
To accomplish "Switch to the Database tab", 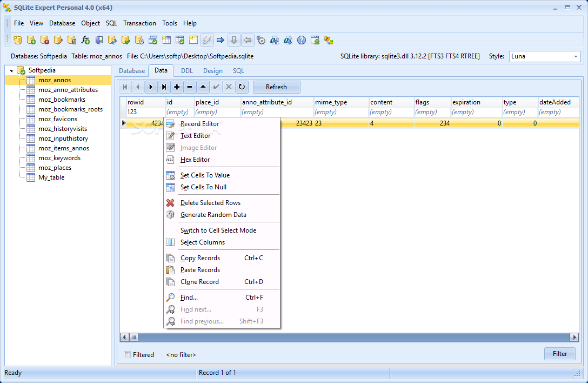I will [132, 71].
